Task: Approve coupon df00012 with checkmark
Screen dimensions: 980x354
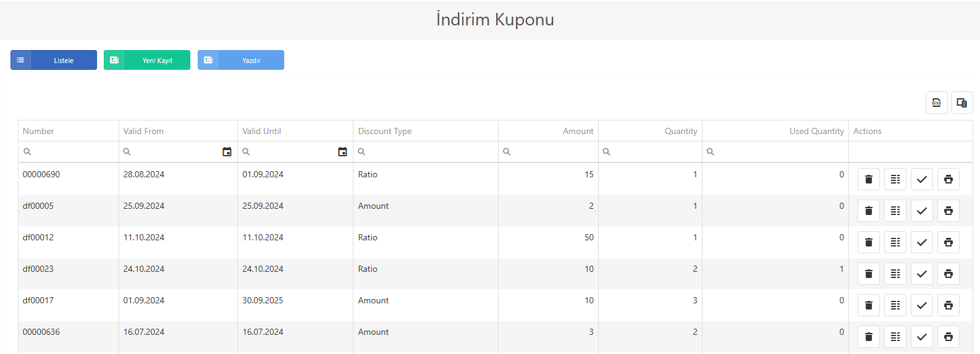Action: click(922, 242)
